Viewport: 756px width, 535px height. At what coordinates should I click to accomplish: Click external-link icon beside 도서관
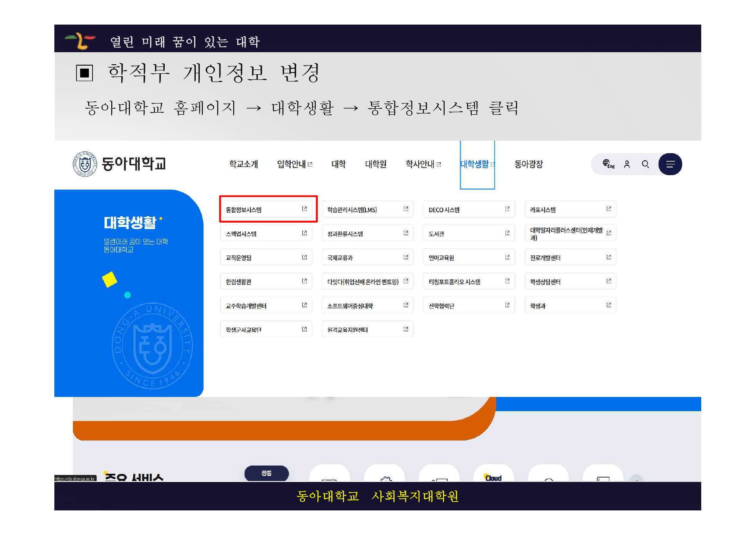click(x=507, y=233)
